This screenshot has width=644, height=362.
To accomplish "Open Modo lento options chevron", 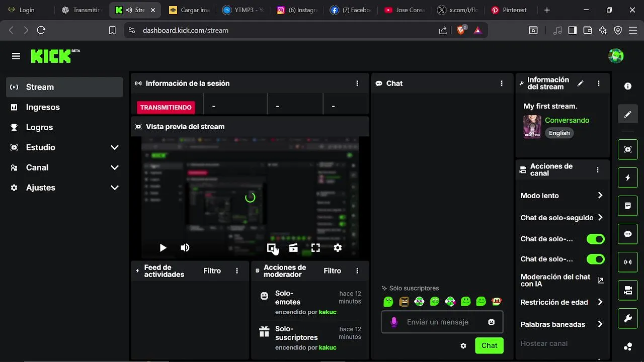I will pyautogui.click(x=600, y=196).
